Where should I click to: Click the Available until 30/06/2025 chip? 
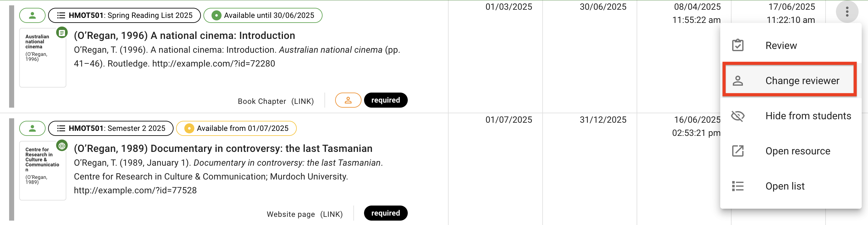[x=263, y=15]
